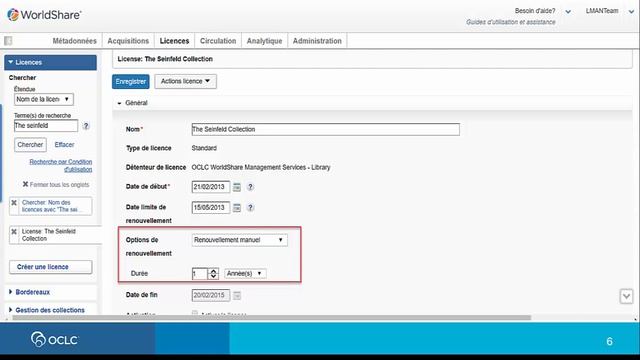Image resolution: width=640 pixels, height=360 pixels.
Task: Open Recherche par Condition d'utilisation link
Action: (61, 166)
